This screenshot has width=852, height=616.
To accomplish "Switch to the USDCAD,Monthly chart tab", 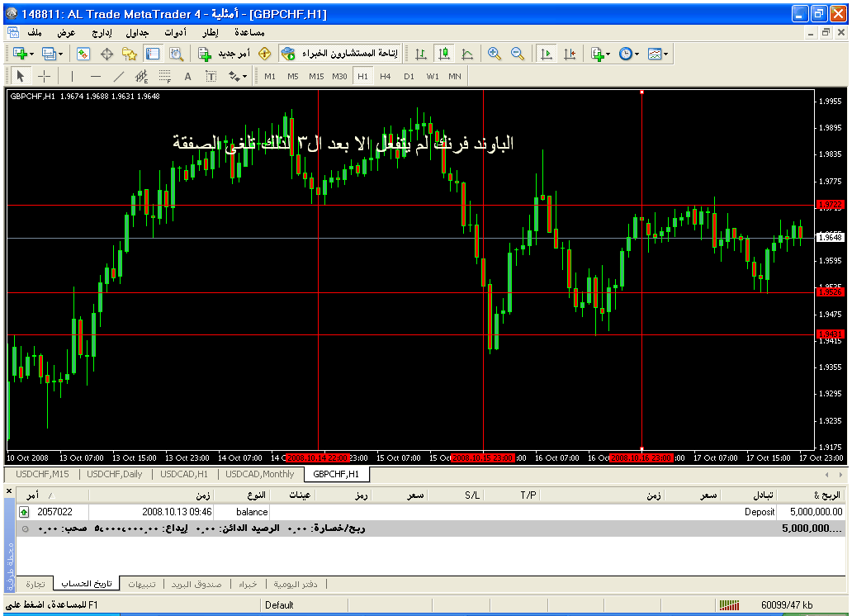I will (259, 474).
